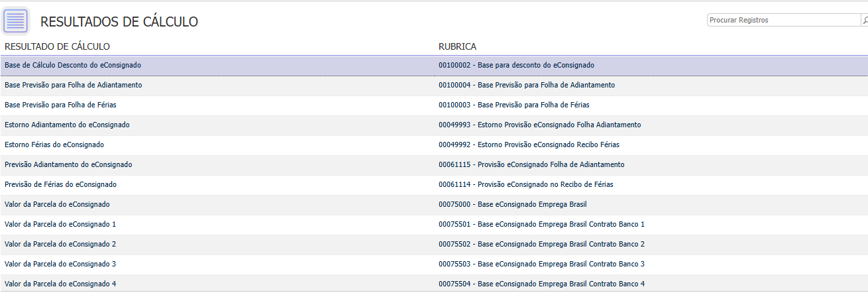This screenshot has height=293, width=868.
Task: Click Valor da Parcela do eConsignado 2
Action: (60, 245)
